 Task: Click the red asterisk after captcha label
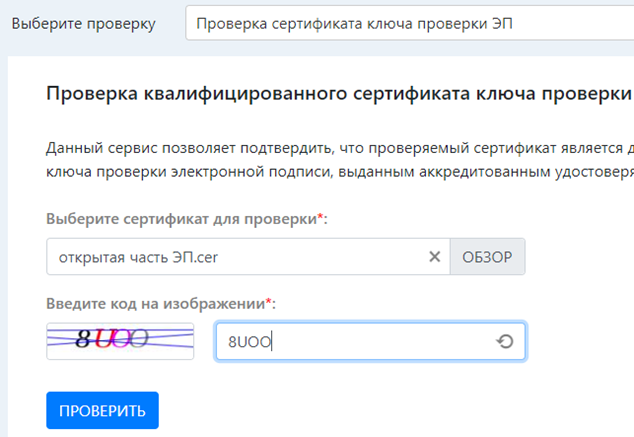pos(269,301)
